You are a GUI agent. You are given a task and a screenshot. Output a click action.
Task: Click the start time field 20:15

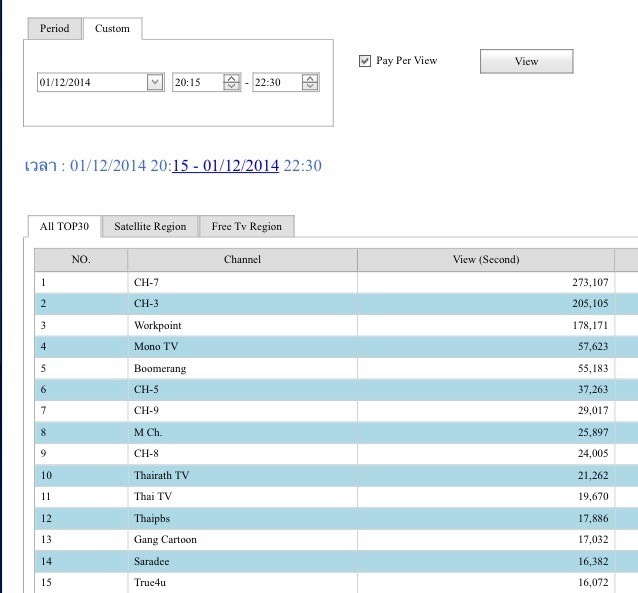(x=198, y=83)
